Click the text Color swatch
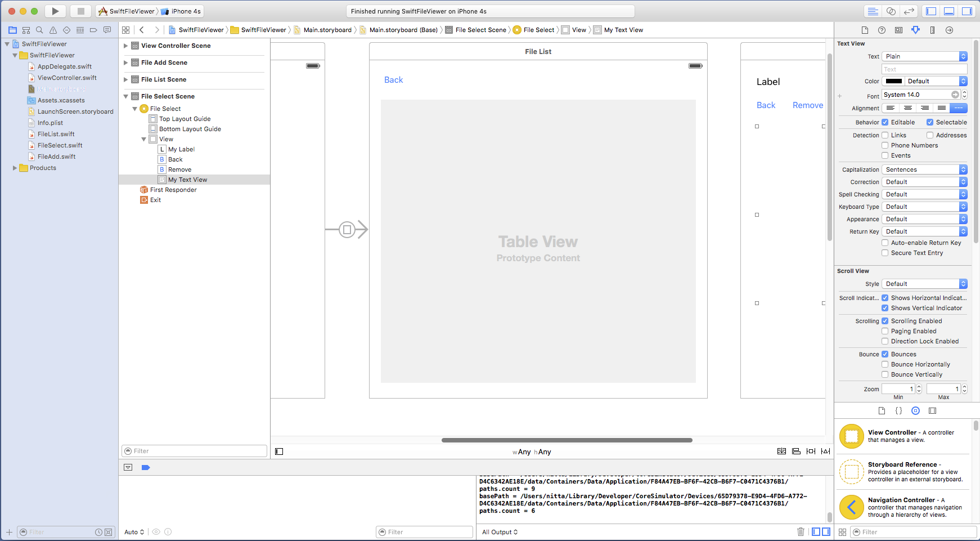 pos(893,81)
